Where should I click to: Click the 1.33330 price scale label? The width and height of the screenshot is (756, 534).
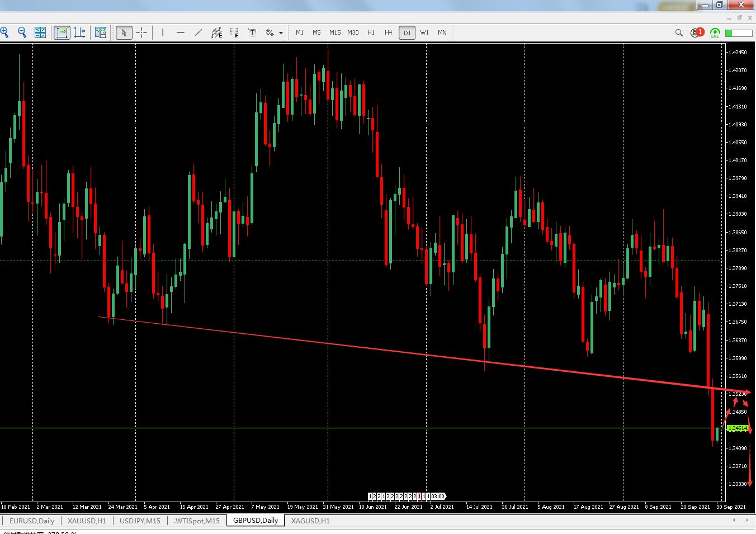(x=738, y=484)
